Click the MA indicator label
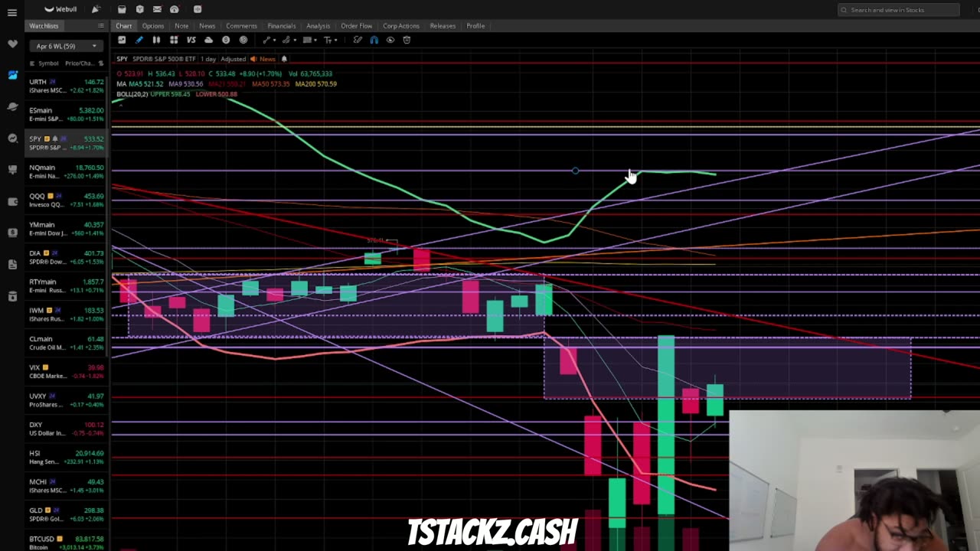The width and height of the screenshot is (980, 551). (121, 83)
